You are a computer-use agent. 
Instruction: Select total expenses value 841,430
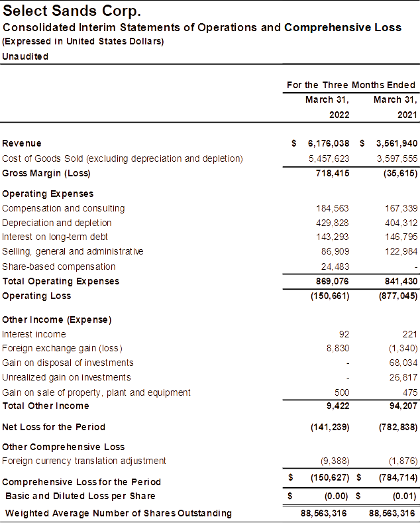pyautogui.click(x=401, y=282)
